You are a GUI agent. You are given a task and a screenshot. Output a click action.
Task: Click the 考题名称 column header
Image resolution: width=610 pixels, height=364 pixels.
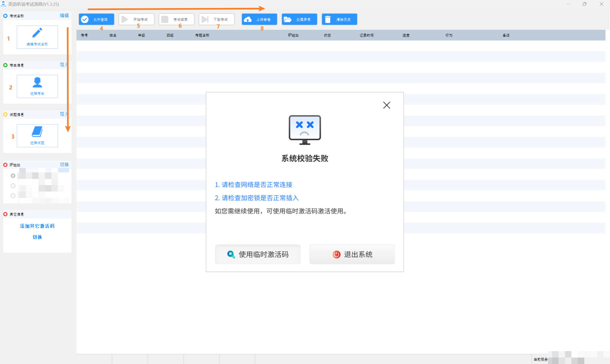pyautogui.click(x=202, y=35)
